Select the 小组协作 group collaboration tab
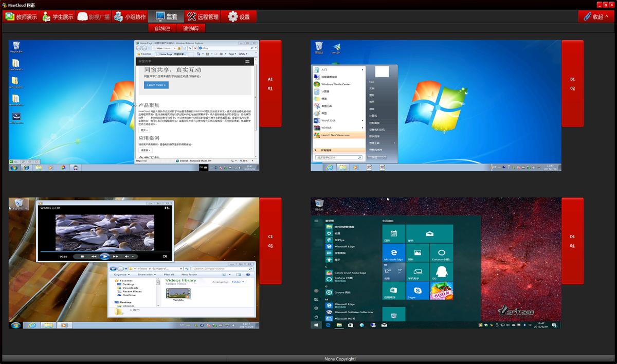This screenshot has height=364, width=617. click(x=130, y=16)
